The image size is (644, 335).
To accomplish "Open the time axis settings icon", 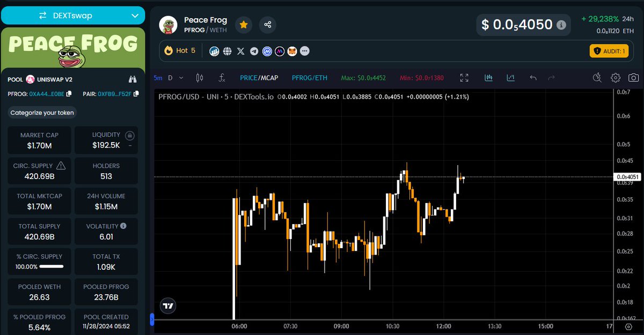I will [628, 326].
